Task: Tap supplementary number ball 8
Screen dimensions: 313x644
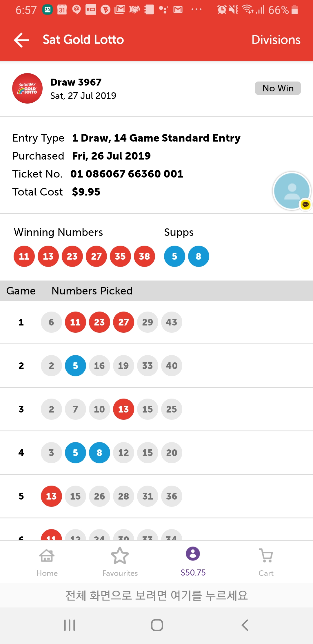Action: tap(199, 256)
